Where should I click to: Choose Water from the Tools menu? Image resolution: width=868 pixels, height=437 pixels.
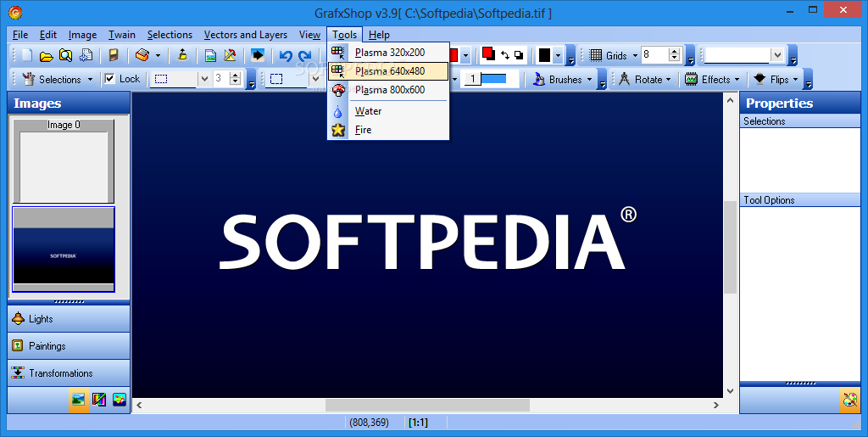pyautogui.click(x=388, y=111)
